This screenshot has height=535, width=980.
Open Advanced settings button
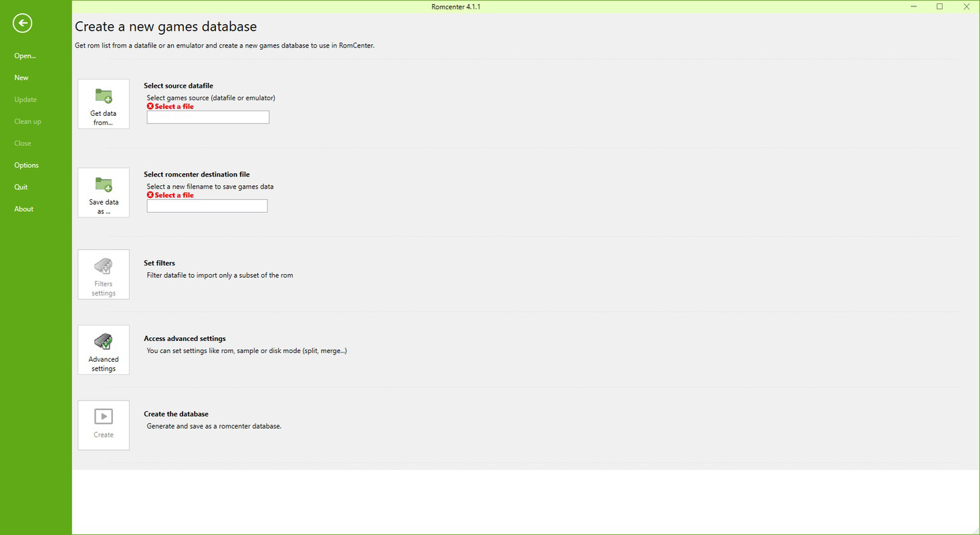[104, 350]
